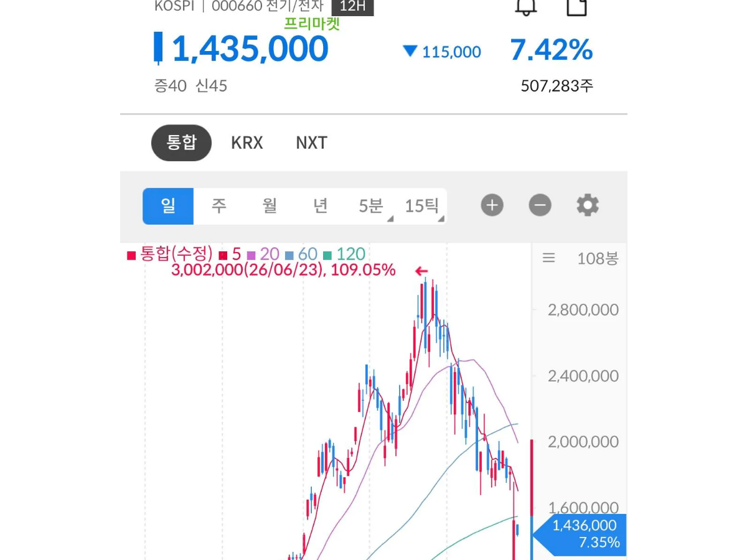The height and width of the screenshot is (560, 747).
Task: Switch to the NXT tab
Action: click(311, 143)
